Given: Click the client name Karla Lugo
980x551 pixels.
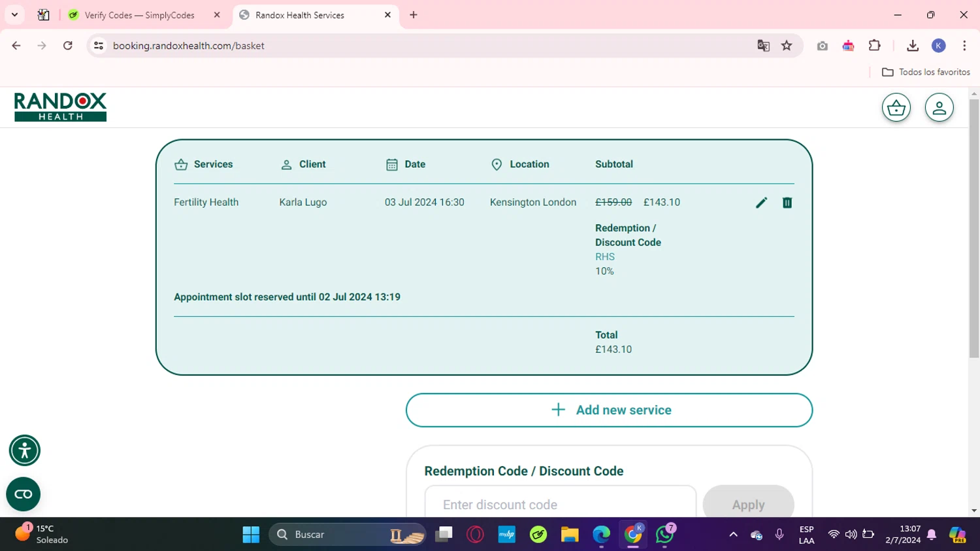Looking at the screenshot, I should pos(302,203).
